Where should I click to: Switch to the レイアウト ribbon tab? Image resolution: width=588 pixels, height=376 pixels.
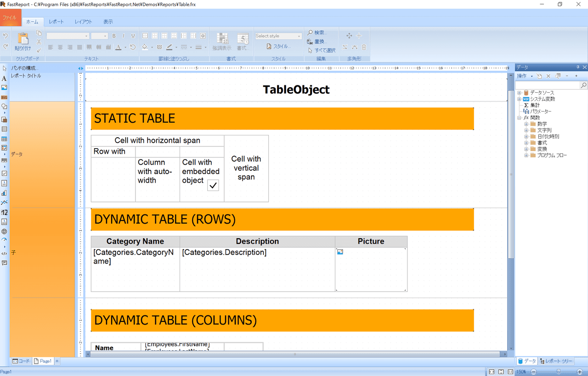[x=84, y=22]
